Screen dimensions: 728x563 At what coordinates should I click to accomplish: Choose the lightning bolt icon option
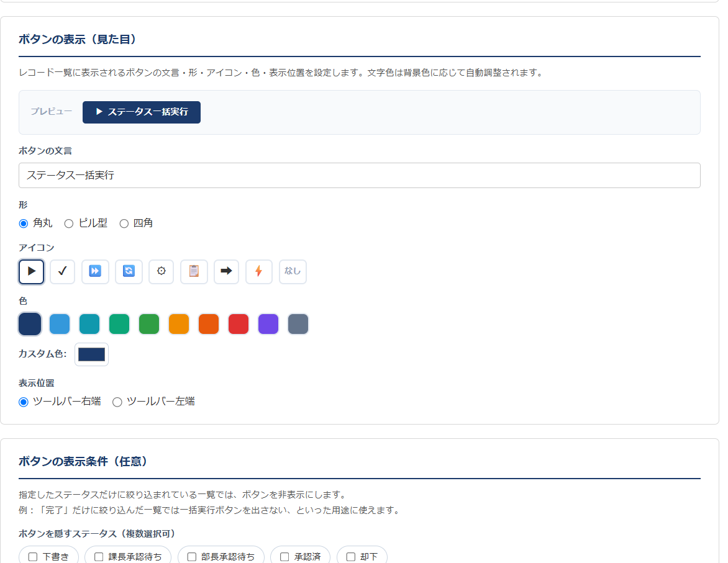[258, 271]
